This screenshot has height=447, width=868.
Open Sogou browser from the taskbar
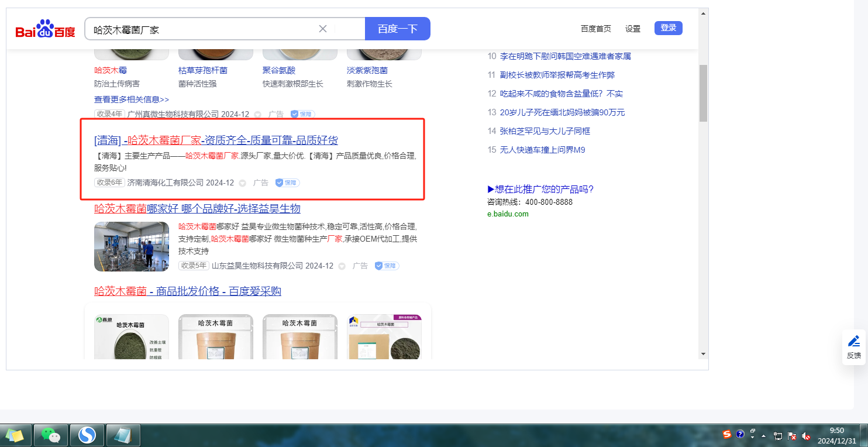tap(87, 435)
